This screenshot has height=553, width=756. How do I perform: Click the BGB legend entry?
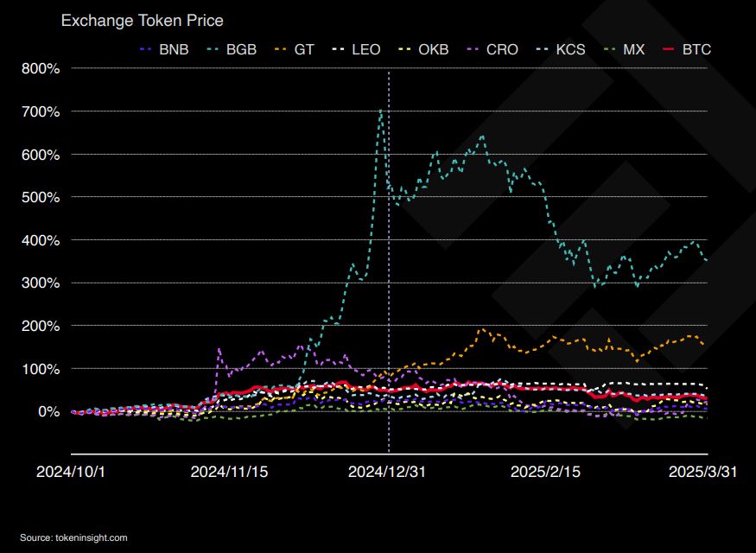click(x=231, y=49)
